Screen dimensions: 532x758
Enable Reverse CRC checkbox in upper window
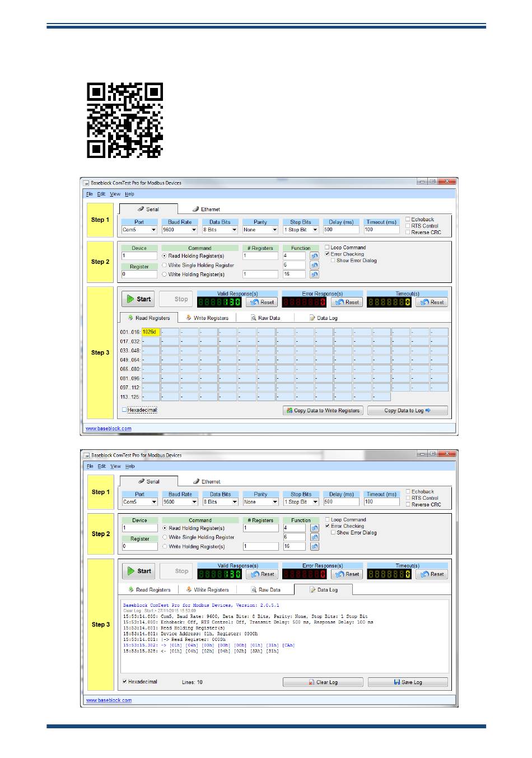click(x=408, y=232)
